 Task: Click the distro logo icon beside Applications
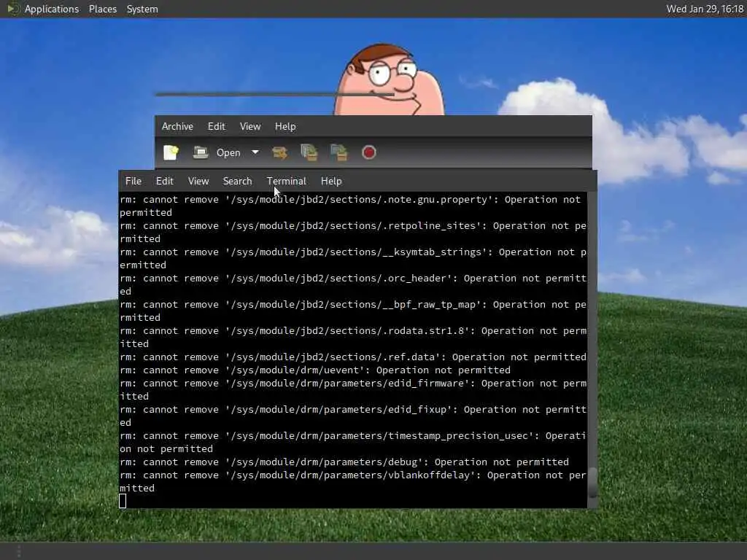coord(12,9)
